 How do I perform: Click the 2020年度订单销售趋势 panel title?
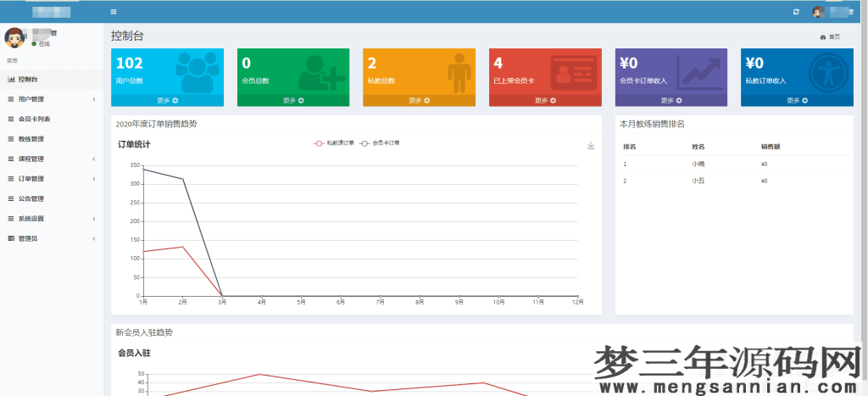click(156, 124)
